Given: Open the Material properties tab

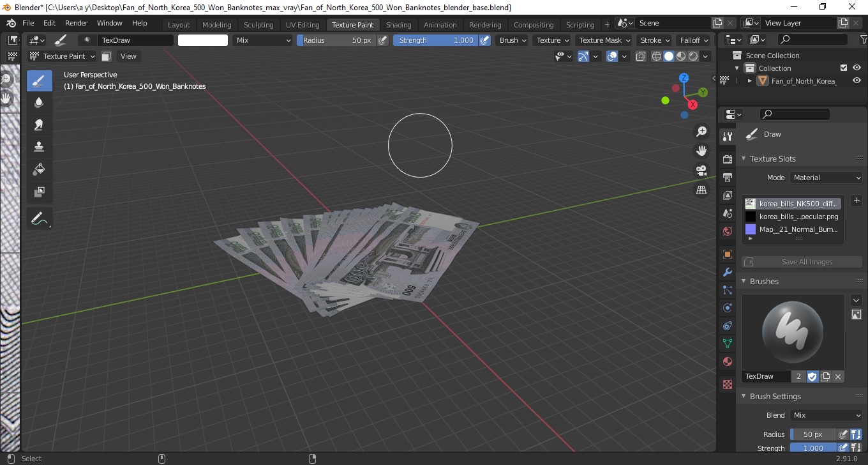Looking at the screenshot, I should (727, 362).
